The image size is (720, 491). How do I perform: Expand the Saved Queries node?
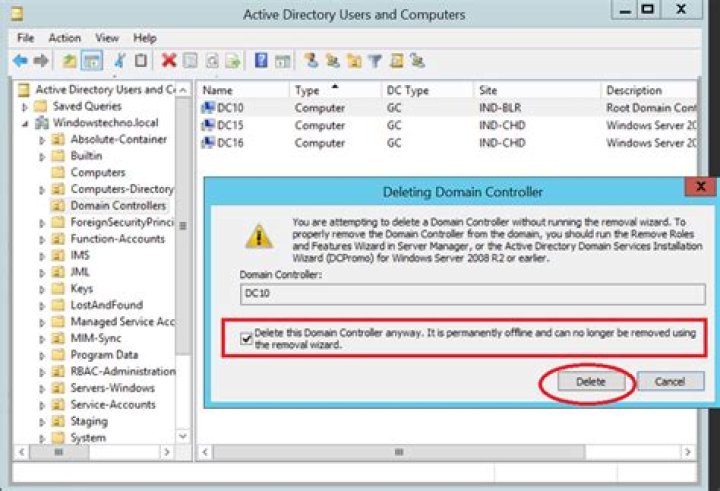[x=27, y=106]
